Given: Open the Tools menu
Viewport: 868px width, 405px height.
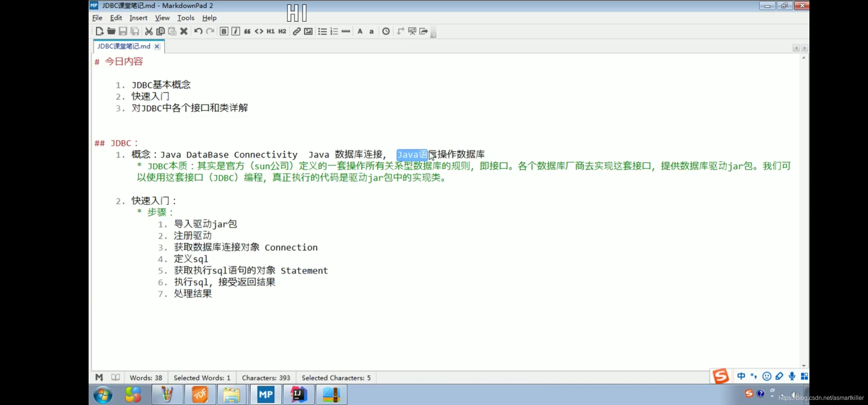Looking at the screenshot, I should 185,18.
